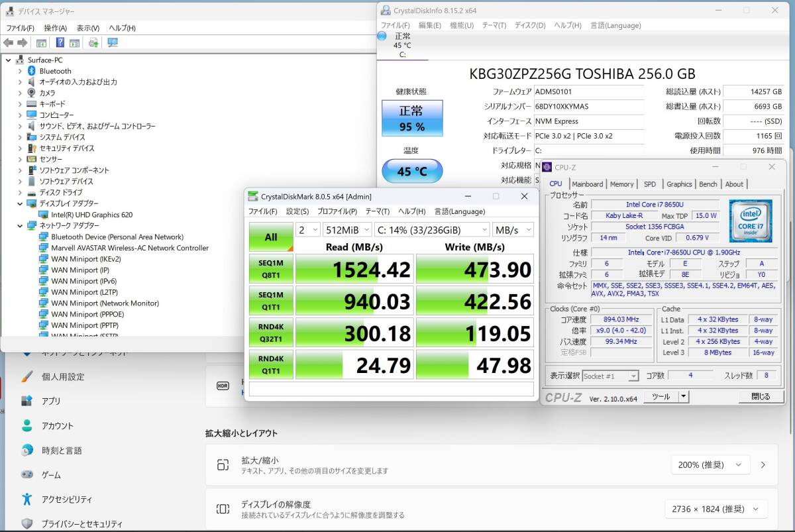Click the blue question mark Help toolbar icon
Screen dimensions: 795x532
tap(60, 43)
